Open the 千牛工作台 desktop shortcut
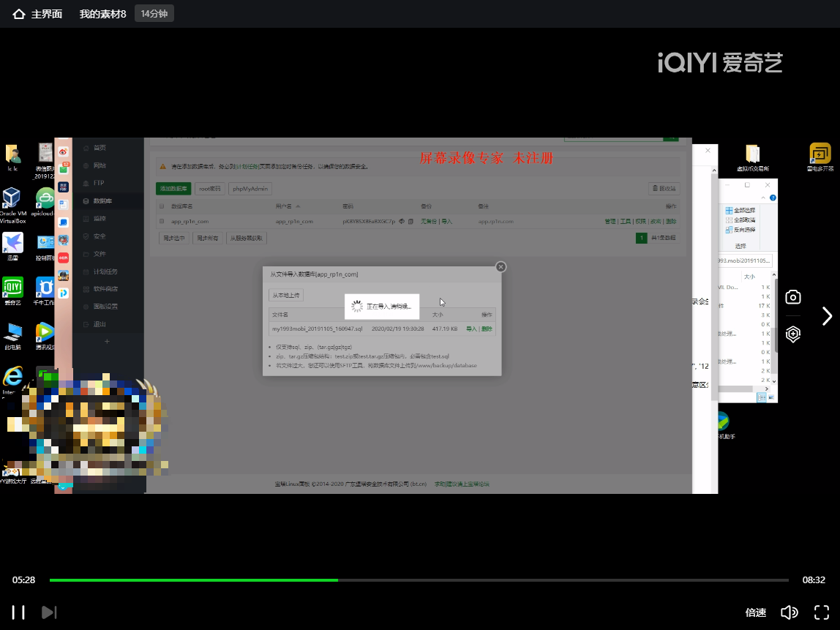Image resolution: width=840 pixels, height=630 pixels. [x=44, y=291]
